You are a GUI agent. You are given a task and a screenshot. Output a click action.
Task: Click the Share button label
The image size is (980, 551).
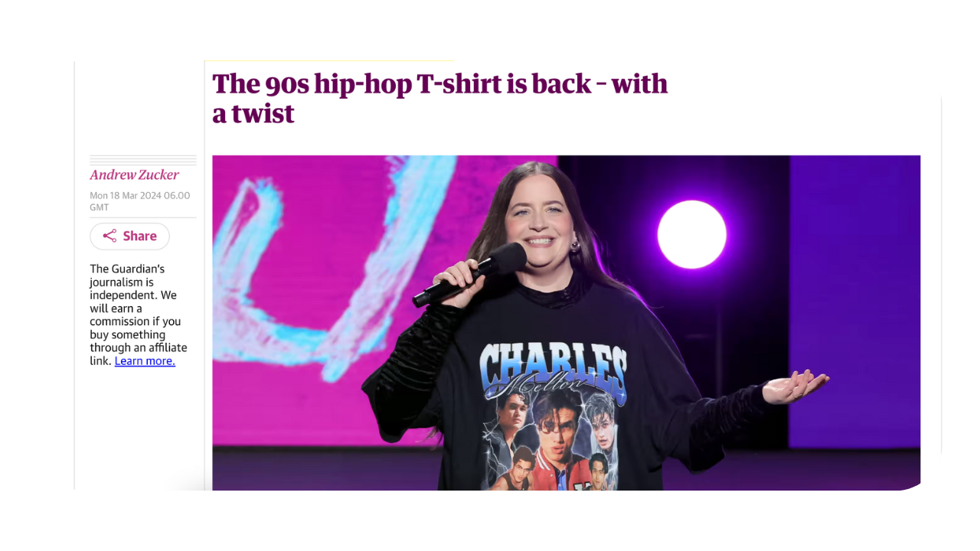[140, 236]
